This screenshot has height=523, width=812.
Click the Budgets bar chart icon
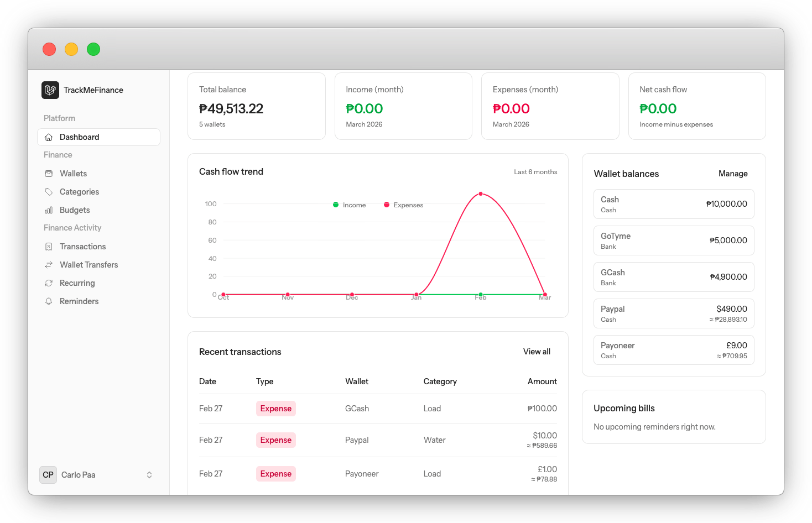coord(49,210)
